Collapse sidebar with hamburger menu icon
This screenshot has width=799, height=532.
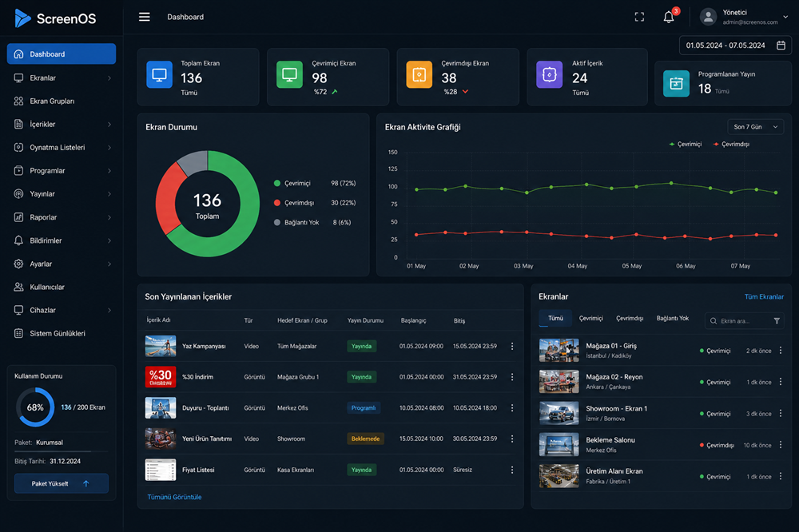(144, 17)
